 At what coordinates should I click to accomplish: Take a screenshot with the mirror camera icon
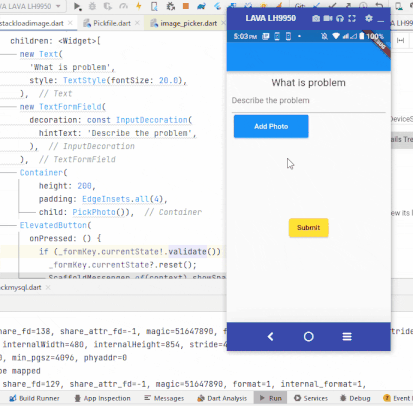[x=316, y=19]
